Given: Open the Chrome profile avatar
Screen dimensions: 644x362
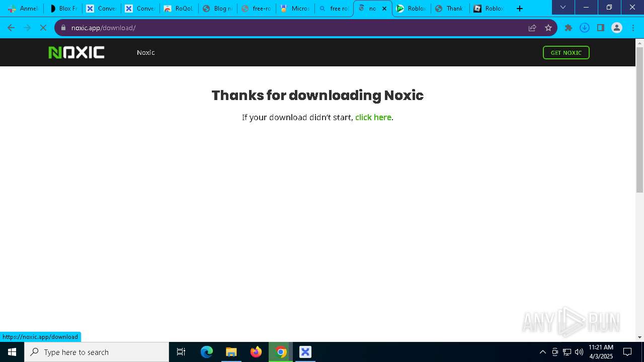Looking at the screenshot, I should tap(617, 28).
